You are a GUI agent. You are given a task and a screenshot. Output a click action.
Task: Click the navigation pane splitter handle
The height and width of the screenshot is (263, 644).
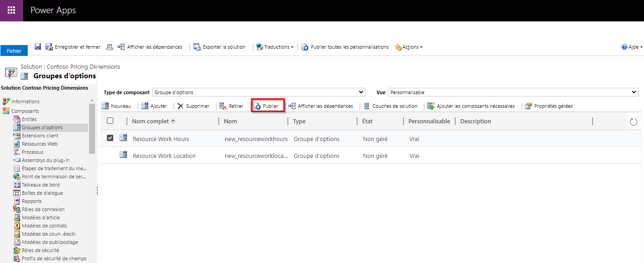tap(97, 191)
